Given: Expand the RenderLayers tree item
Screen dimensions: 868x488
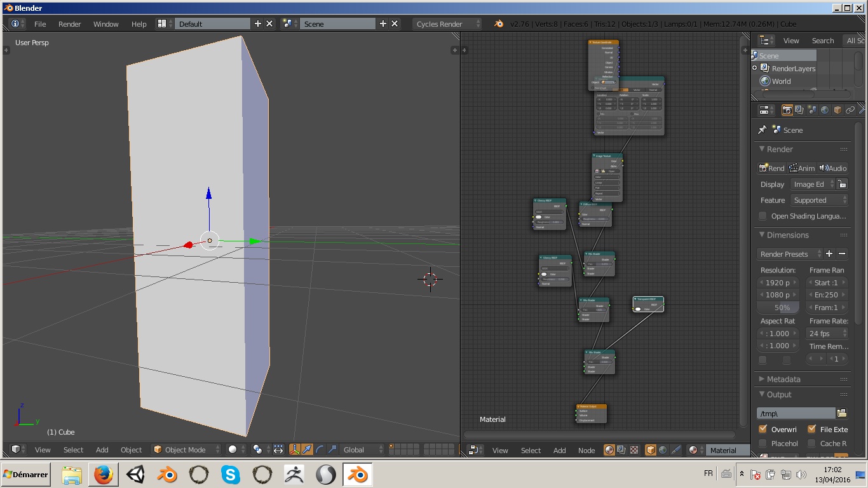Looking at the screenshot, I should click(755, 68).
